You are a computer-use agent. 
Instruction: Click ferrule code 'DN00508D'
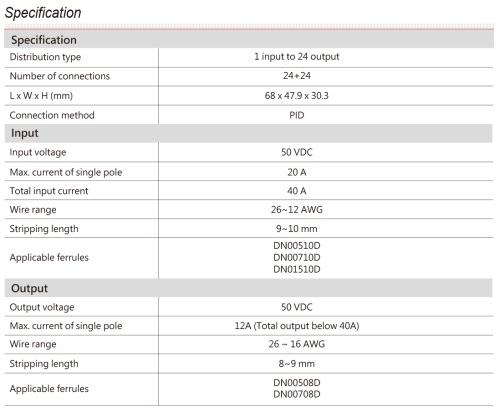(x=297, y=383)
